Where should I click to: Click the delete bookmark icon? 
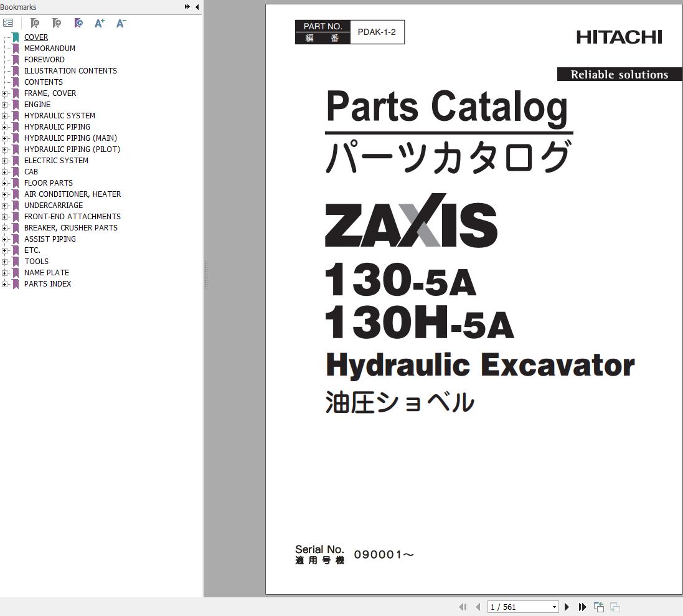pos(34,23)
